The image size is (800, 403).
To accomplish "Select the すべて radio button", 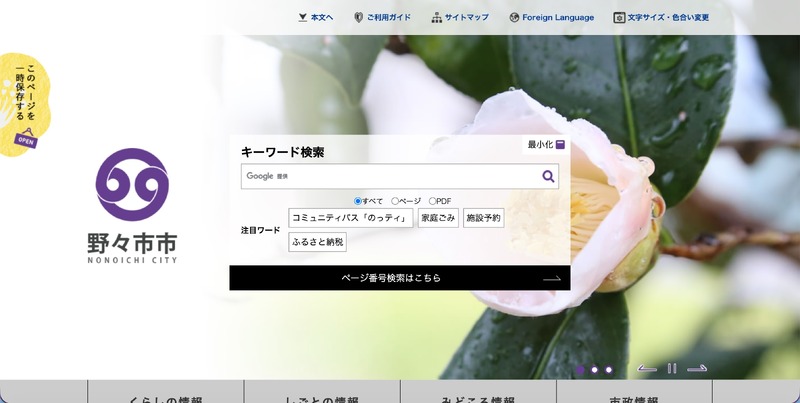I will (x=358, y=201).
